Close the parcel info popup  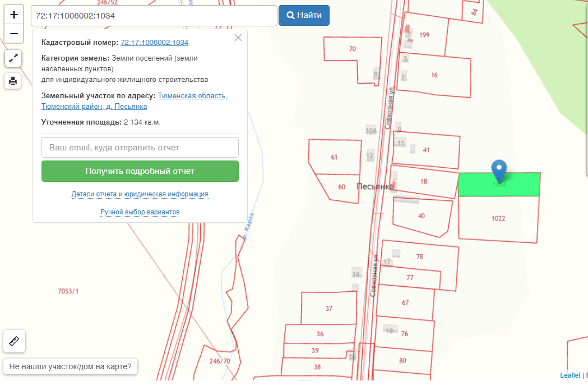tap(238, 38)
